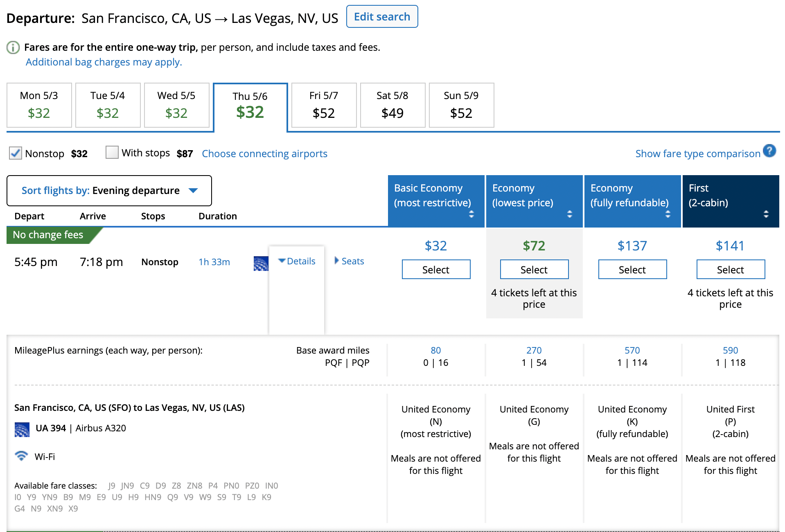Click the 5:45 pm departure time
The width and height of the screenshot is (785, 532).
[x=36, y=262]
